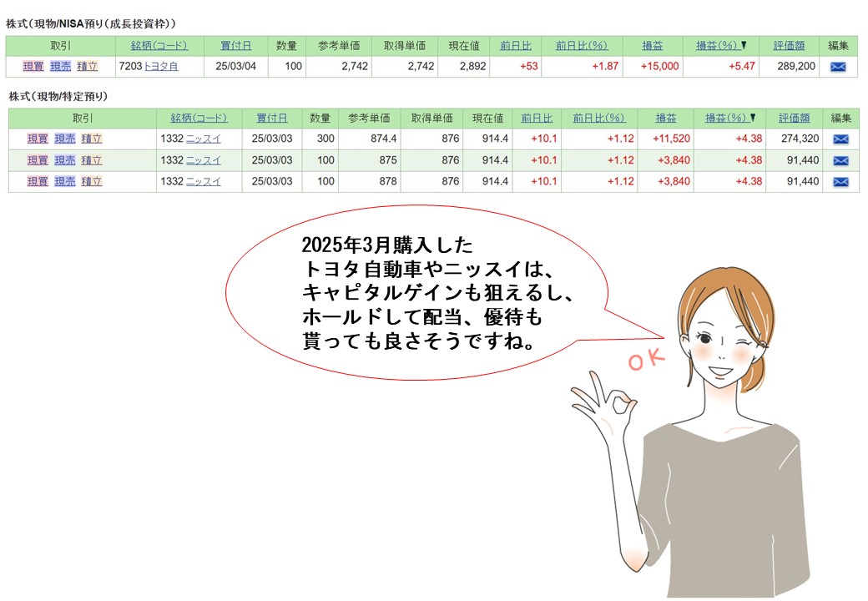The height and width of the screenshot is (601, 868).
Task: Click 現買 in the Nissui 300-share row
Action: [x=38, y=139]
